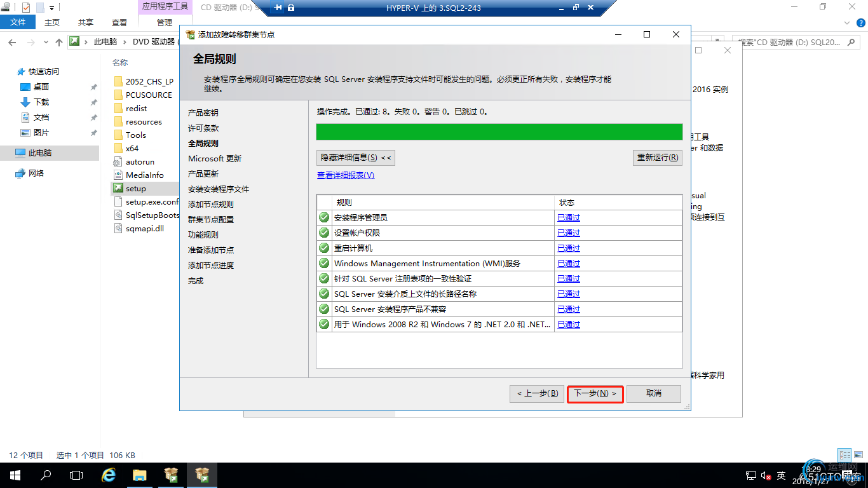Click the New folder icon in quick access toolbar

[x=39, y=8]
